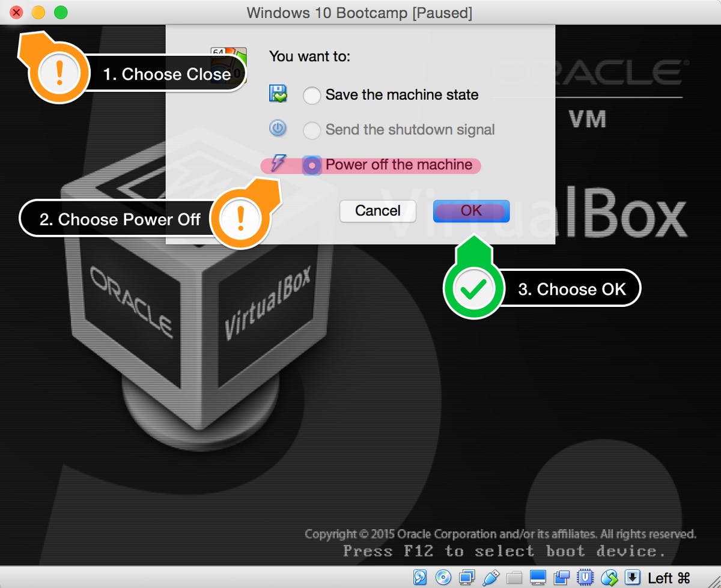
Task: Click the keyboard capture arrow indicator
Action: pos(632,578)
